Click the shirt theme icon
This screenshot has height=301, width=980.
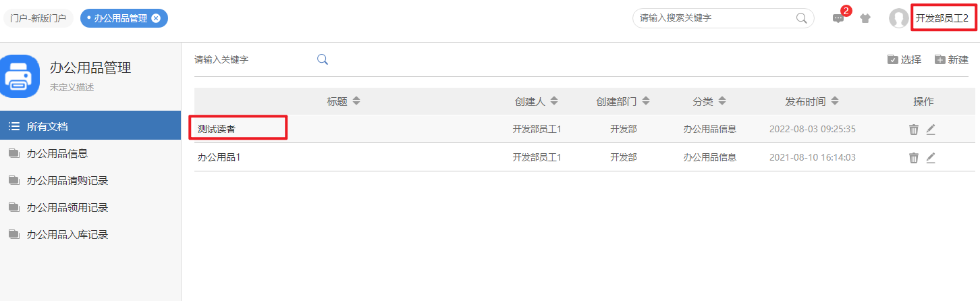coord(865,18)
